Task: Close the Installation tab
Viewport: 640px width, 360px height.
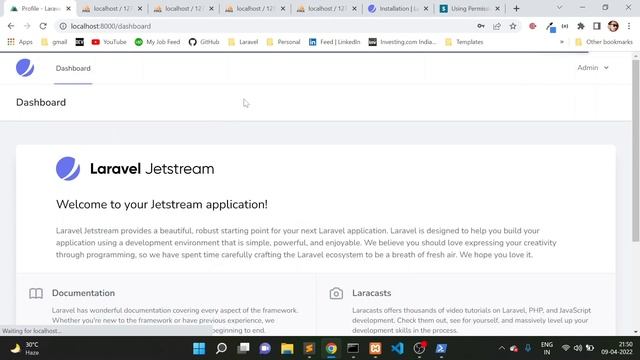Action: coord(426,8)
